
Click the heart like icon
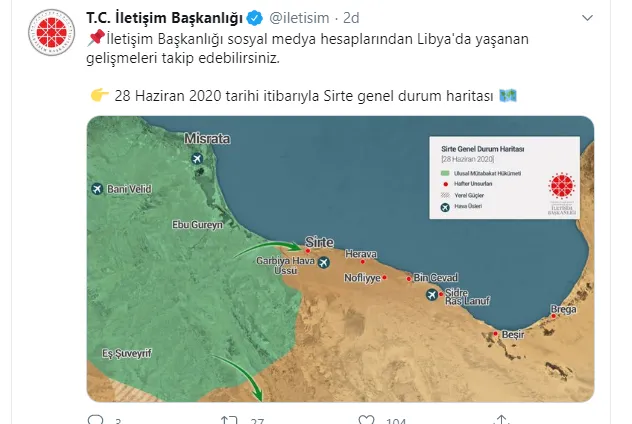(366, 420)
